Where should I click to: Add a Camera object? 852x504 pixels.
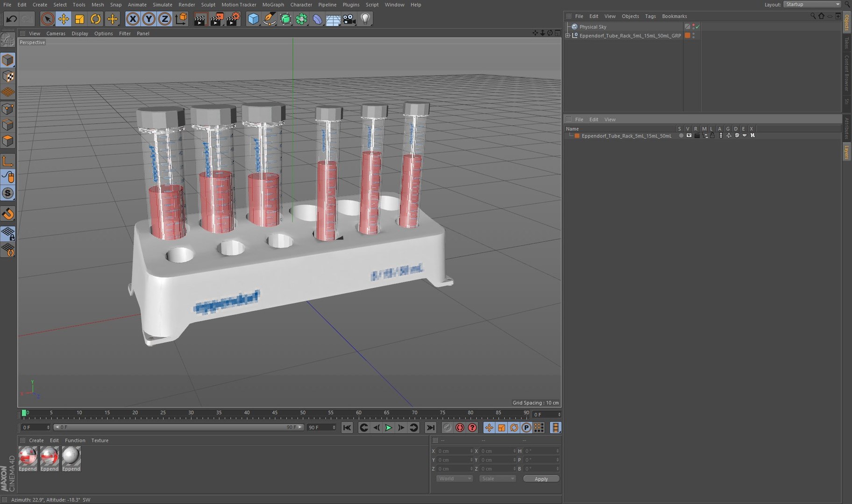pos(349,19)
